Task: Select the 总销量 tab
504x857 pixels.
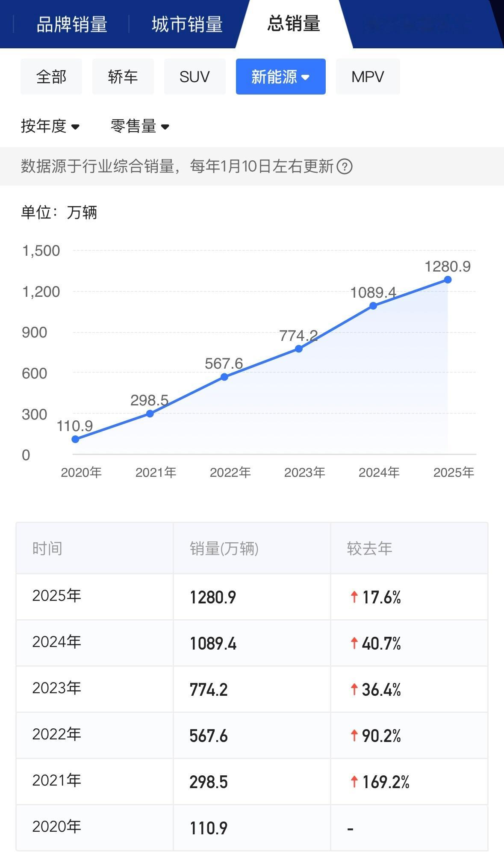Action: (294, 24)
